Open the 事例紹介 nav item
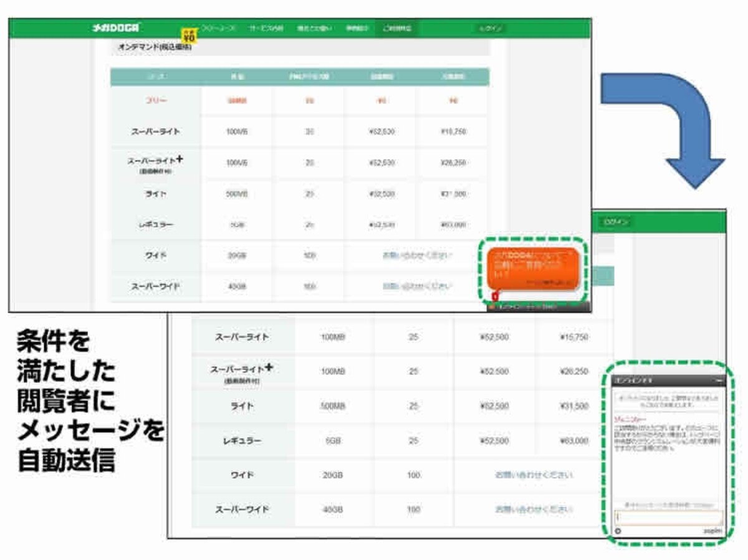Viewport: 748px width, 560px height. tap(357, 29)
